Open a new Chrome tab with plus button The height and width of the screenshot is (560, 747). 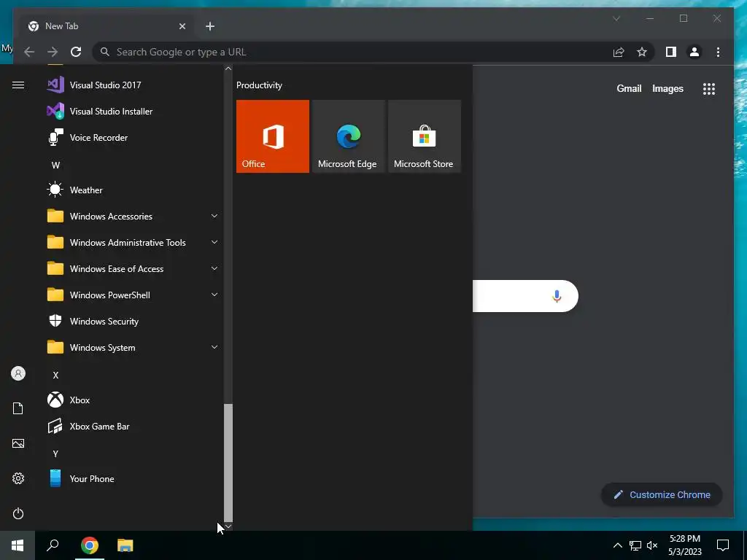click(x=210, y=26)
